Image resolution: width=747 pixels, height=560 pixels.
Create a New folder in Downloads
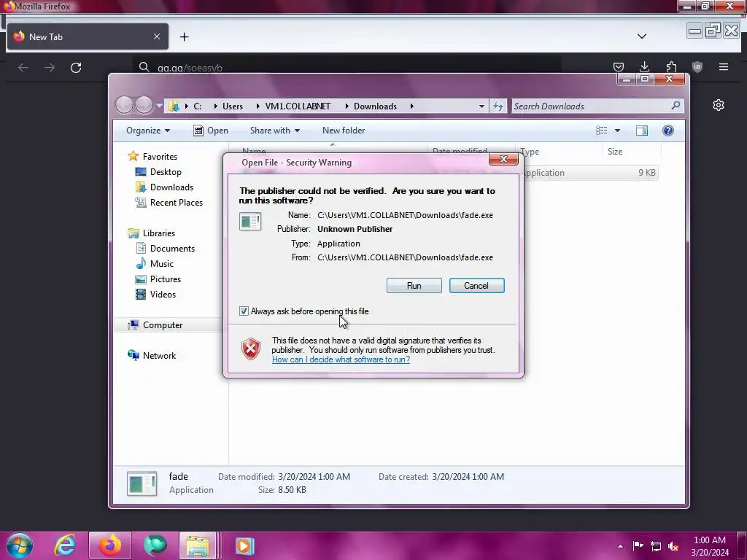point(344,131)
